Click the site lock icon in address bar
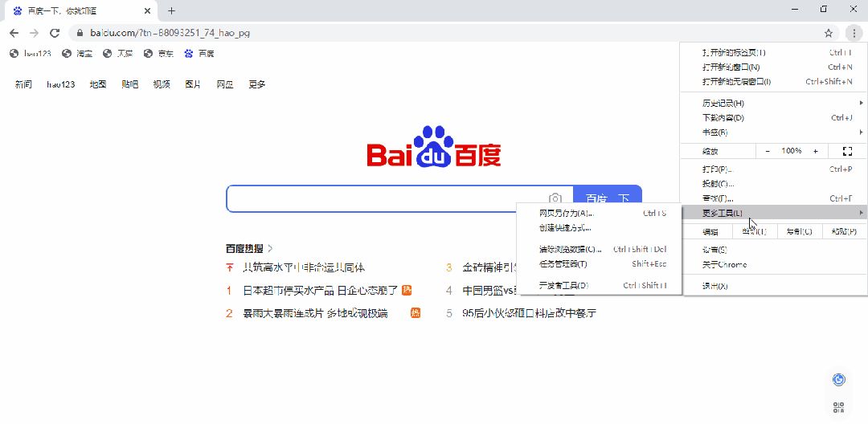 80,33
